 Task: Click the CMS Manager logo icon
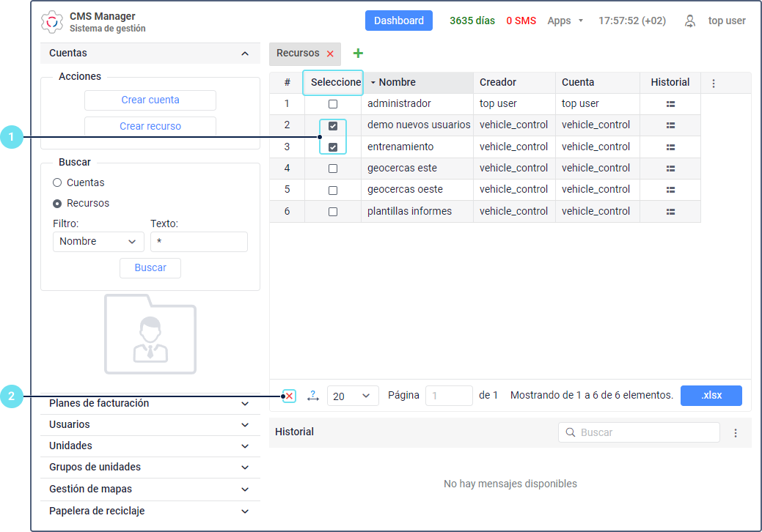(x=52, y=22)
